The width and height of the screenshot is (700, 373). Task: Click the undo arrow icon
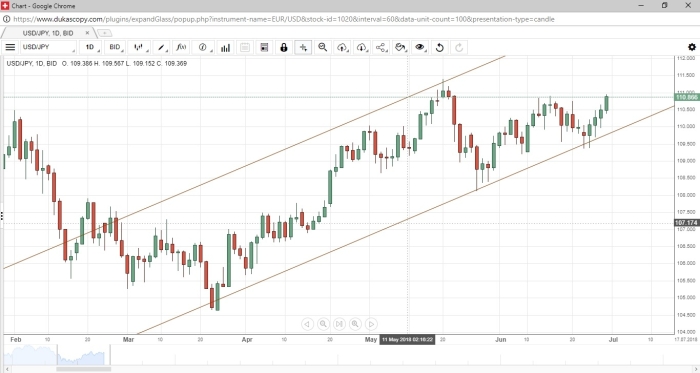pos(440,47)
